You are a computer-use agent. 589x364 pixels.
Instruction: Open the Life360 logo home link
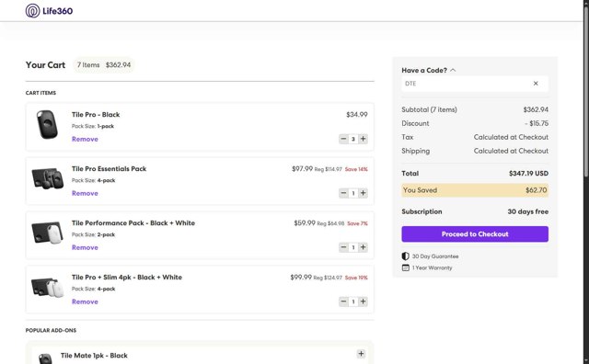(x=49, y=11)
